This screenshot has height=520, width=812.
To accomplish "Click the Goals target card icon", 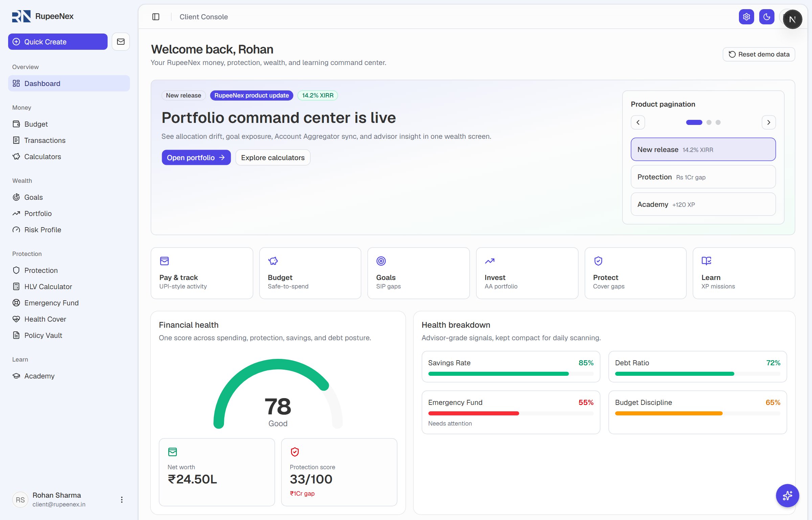I will 381,261.
